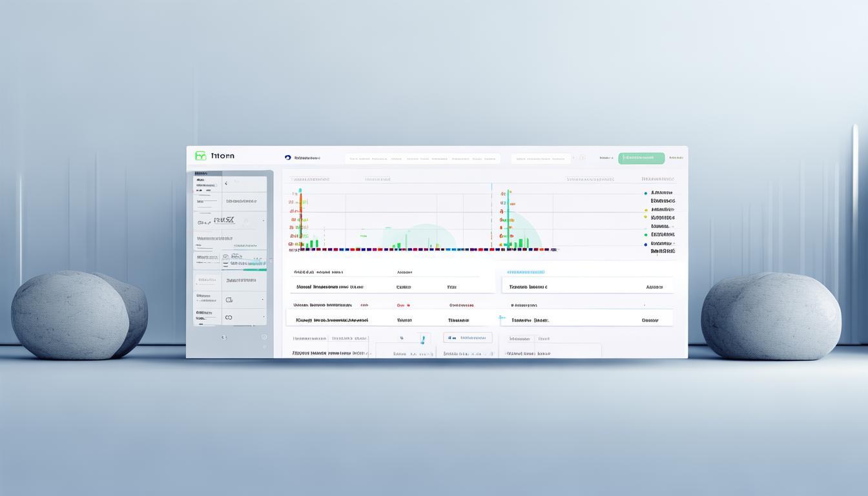
Task: Click the blue link above the right table
Action: (526, 273)
